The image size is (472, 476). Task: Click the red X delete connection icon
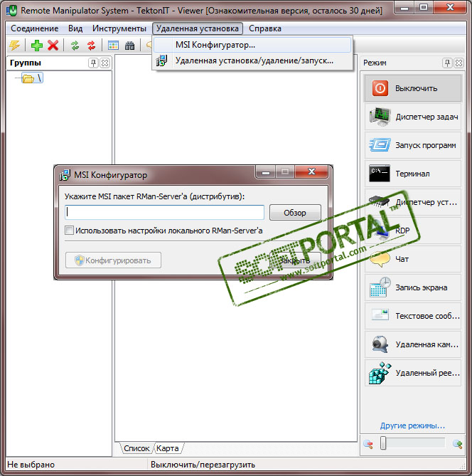click(x=53, y=46)
